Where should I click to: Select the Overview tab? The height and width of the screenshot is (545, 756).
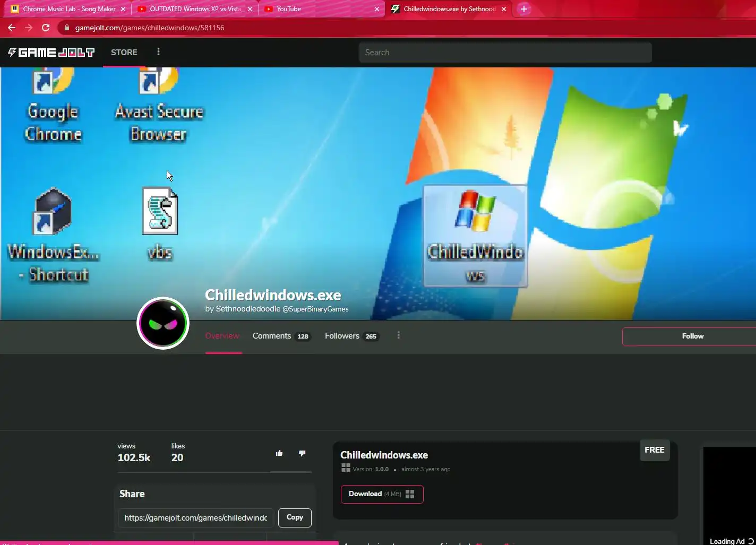coord(222,336)
